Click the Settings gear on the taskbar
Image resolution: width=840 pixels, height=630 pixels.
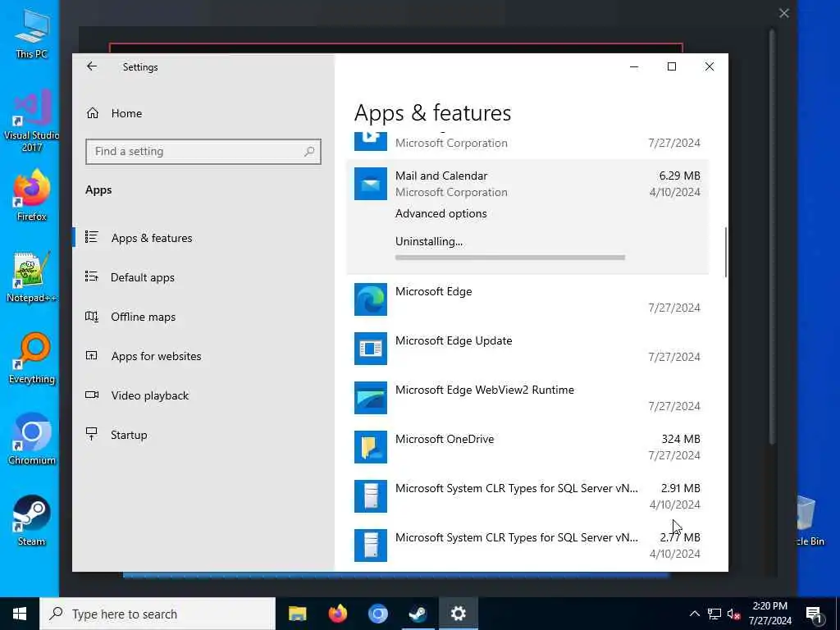click(458, 614)
